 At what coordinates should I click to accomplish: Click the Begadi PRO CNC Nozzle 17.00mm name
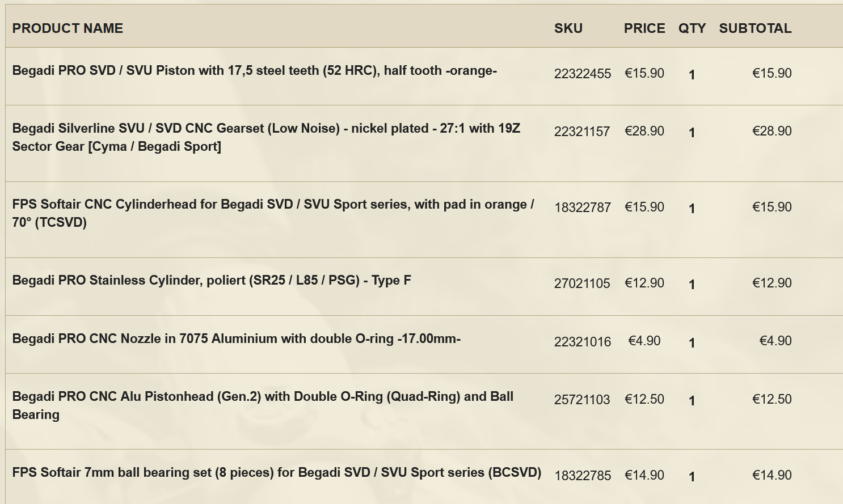point(236,339)
